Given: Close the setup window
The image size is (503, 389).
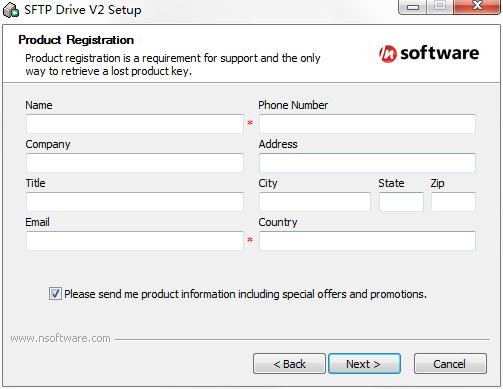Looking at the screenshot, I should (x=477, y=7).
